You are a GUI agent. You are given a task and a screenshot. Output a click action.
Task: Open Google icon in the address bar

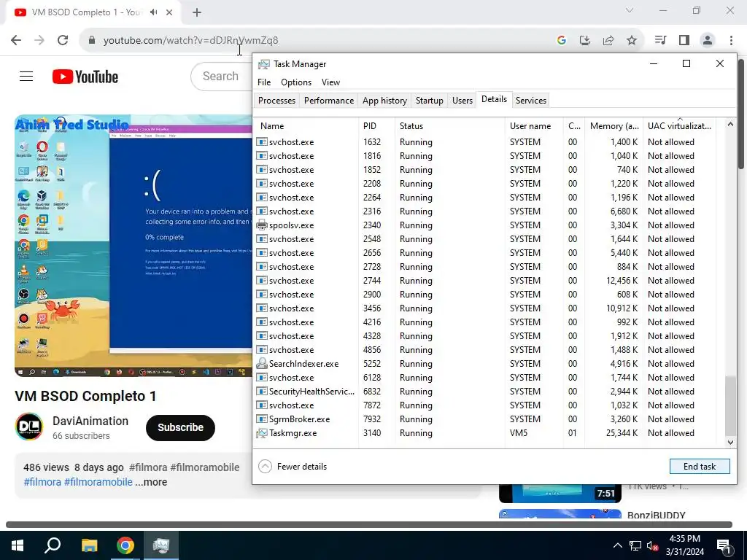tap(562, 41)
